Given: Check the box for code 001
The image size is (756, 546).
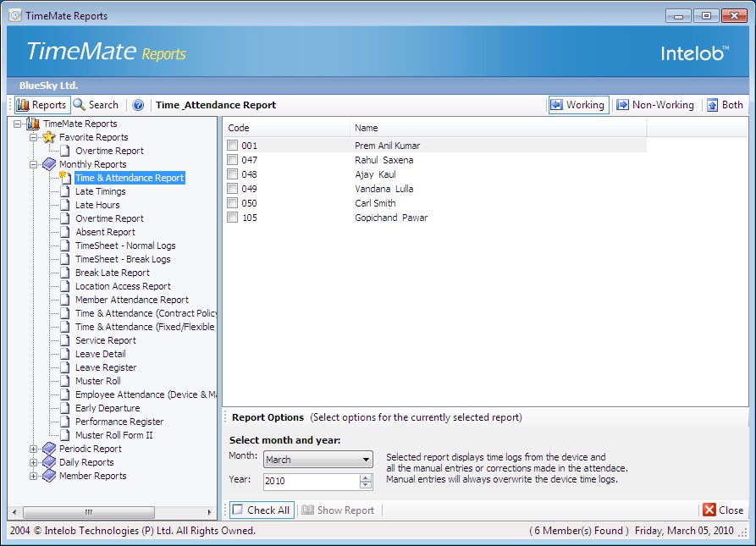Looking at the screenshot, I should pyautogui.click(x=233, y=145).
